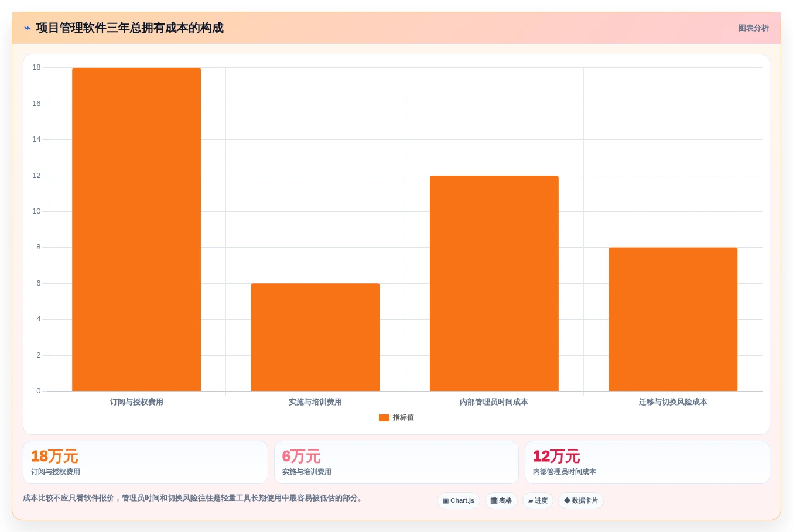Toggle the 指标值 legend item
The height and width of the screenshot is (532, 793).
[x=396, y=418]
